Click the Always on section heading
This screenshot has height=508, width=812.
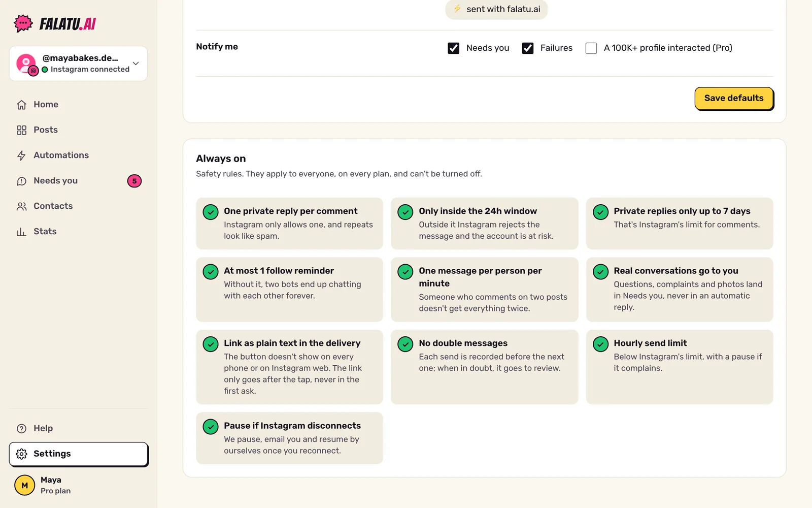(221, 158)
